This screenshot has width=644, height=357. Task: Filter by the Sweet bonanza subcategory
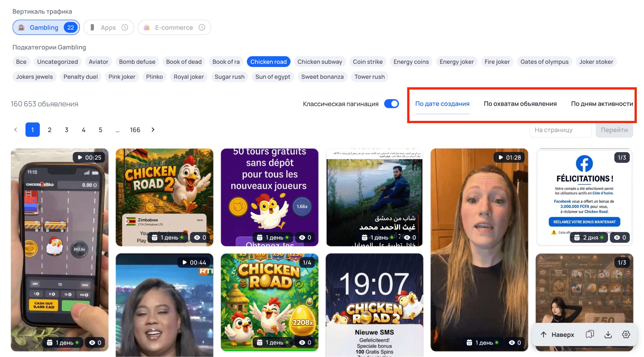pyautogui.click(x=322, y=76)
